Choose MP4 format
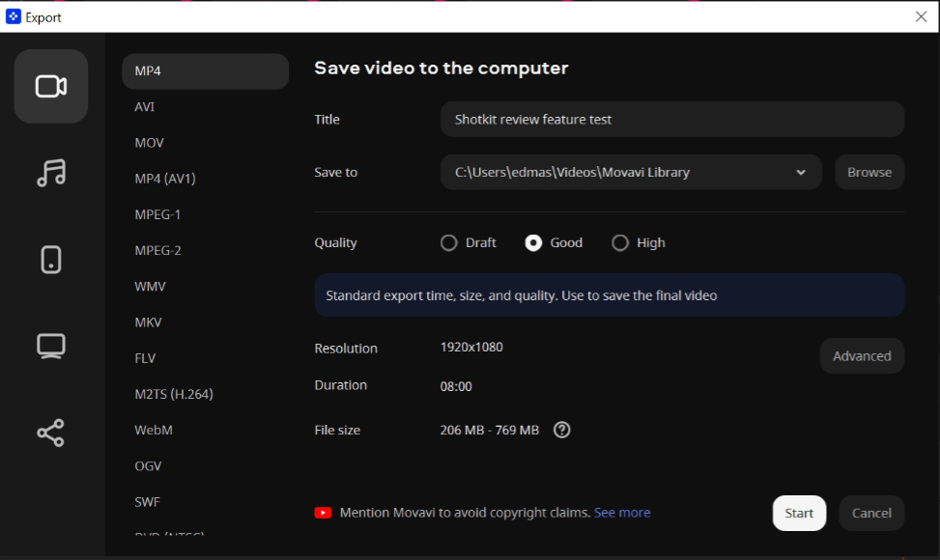The image size is (940, 560). (205, 70)
